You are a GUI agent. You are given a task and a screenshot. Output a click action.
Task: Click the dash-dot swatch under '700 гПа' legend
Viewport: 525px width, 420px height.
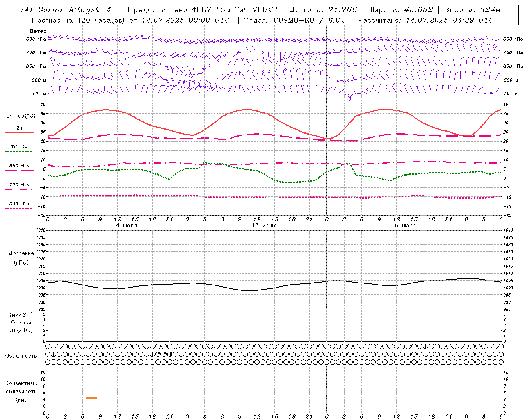click(x=18, y=189)
